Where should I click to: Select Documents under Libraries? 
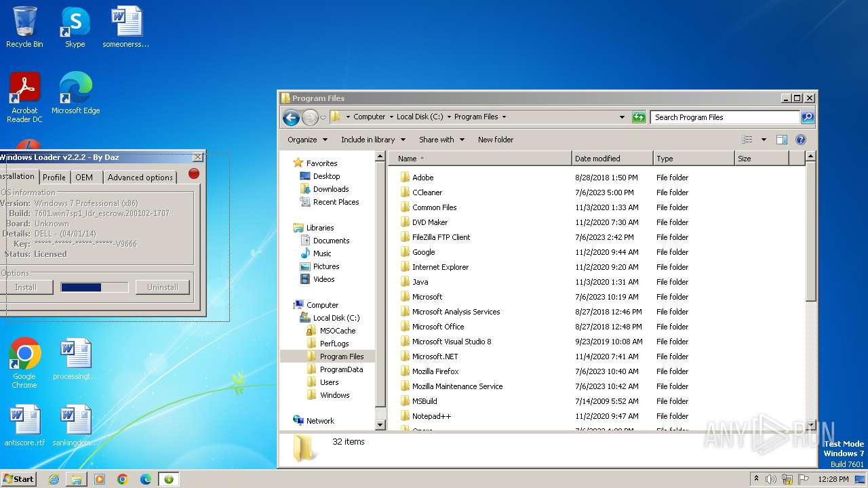331,241
